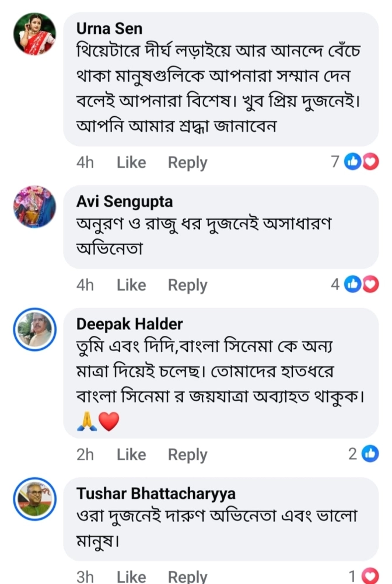
Task: Like Tushar Bhattacharyya's comment
Action: pyautogui.click(x=131, y=577)
